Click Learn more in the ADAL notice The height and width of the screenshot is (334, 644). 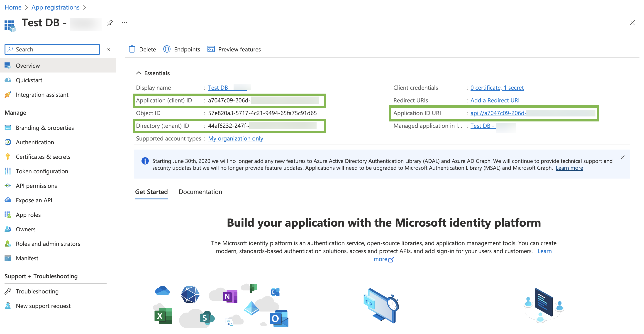[569, 168]
